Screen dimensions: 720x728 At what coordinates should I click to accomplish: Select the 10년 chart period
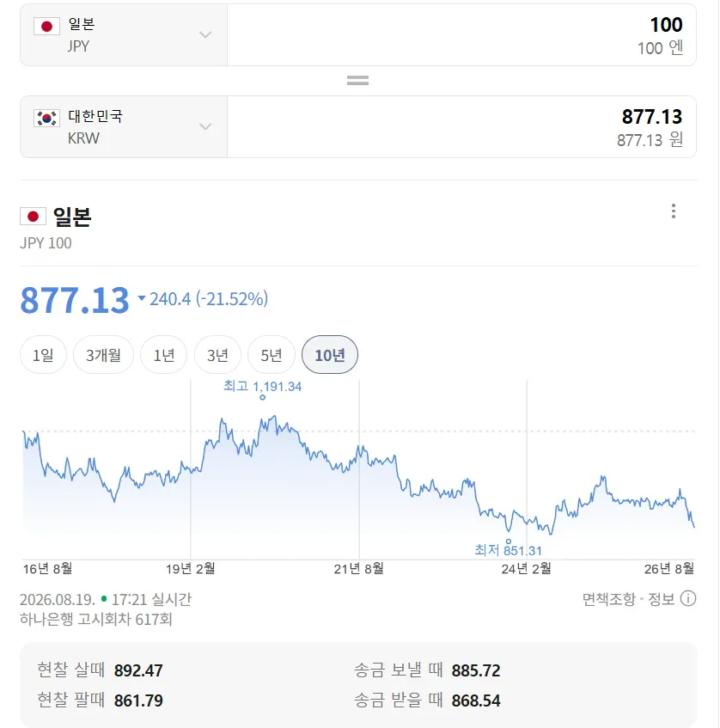(330, 355)
